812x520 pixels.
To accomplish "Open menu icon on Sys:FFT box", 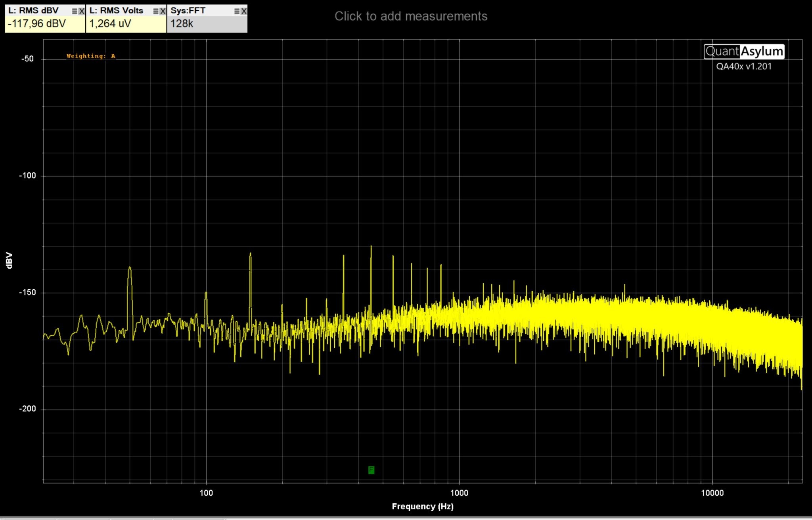I will point(237,11).
